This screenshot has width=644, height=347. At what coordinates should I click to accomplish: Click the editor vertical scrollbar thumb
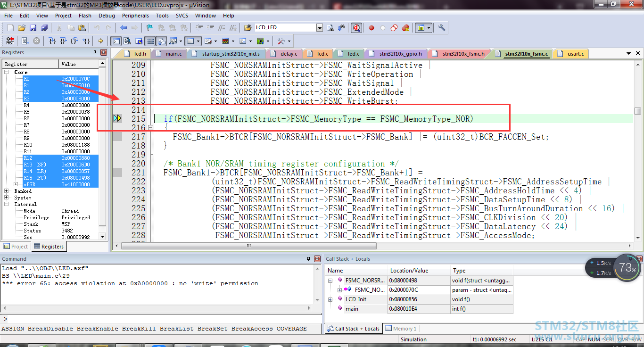tap(637, 111)
